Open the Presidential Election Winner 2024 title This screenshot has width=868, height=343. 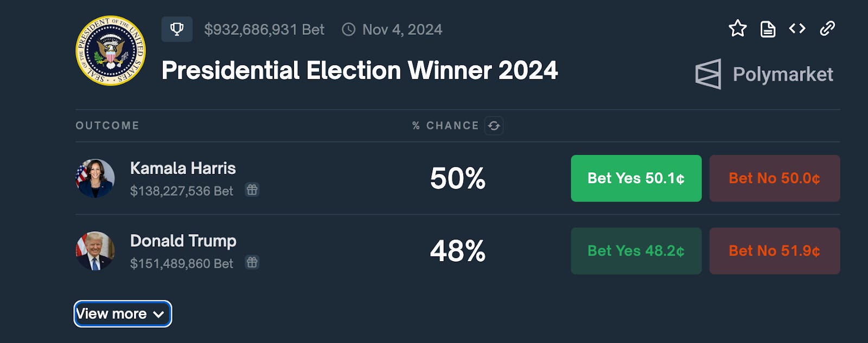(359, 70)
